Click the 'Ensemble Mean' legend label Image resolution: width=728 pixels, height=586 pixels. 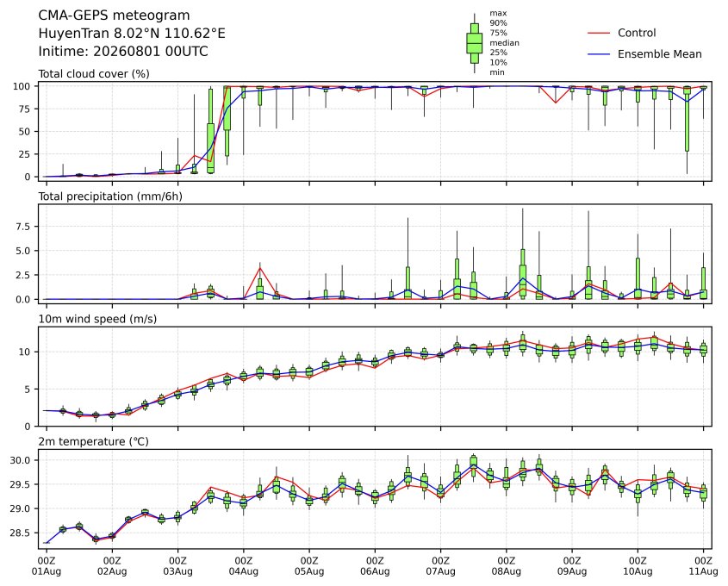coord(659,54)
